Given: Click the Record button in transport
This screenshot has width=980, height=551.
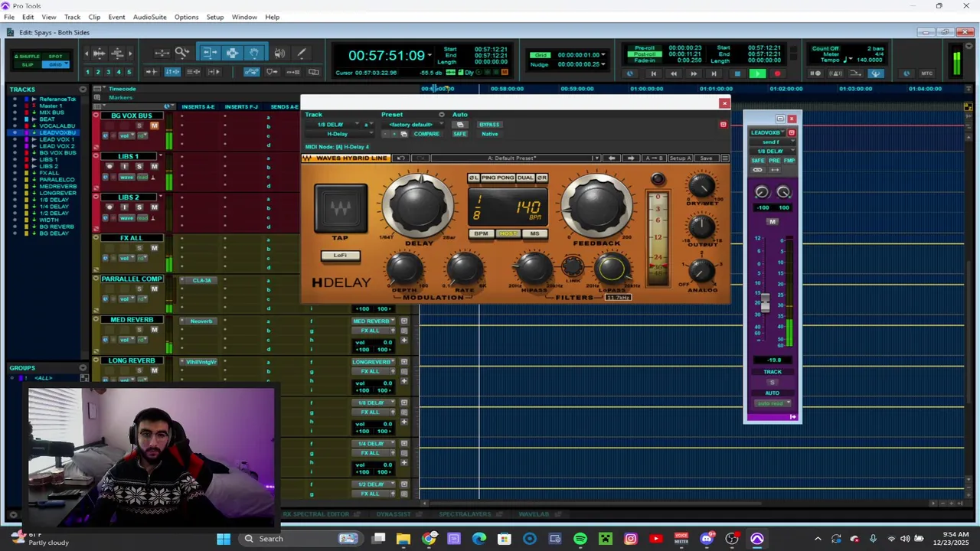Looking at the screenshot, I should [x=777, y=73].
